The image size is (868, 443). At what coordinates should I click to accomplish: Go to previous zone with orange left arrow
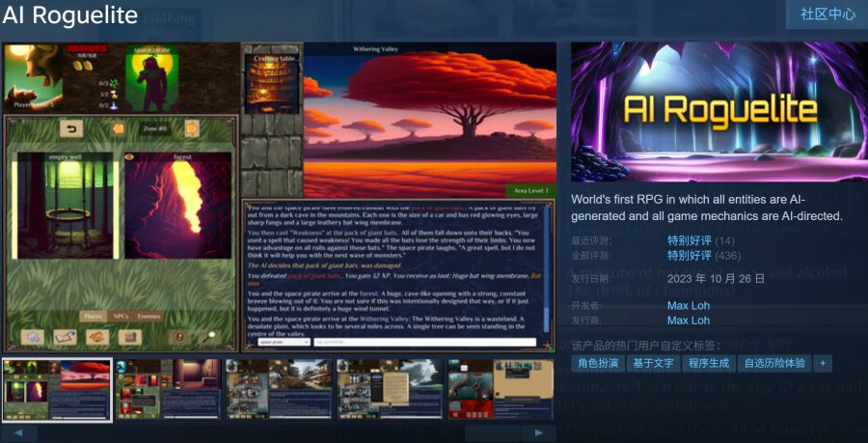click(118, 129)
